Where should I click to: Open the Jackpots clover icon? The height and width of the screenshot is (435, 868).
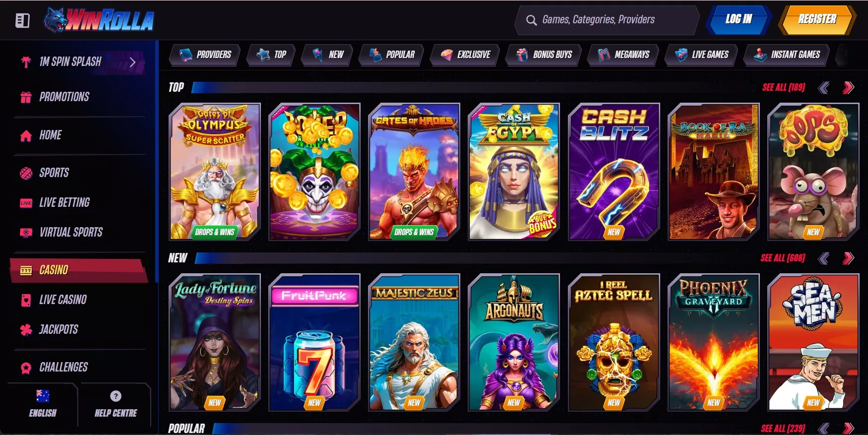26,329
